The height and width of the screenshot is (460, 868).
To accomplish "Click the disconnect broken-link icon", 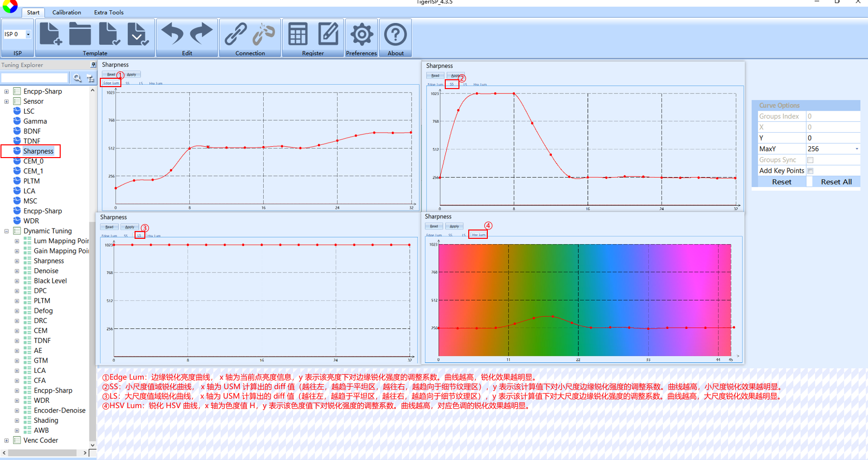I will pos(264,34).
